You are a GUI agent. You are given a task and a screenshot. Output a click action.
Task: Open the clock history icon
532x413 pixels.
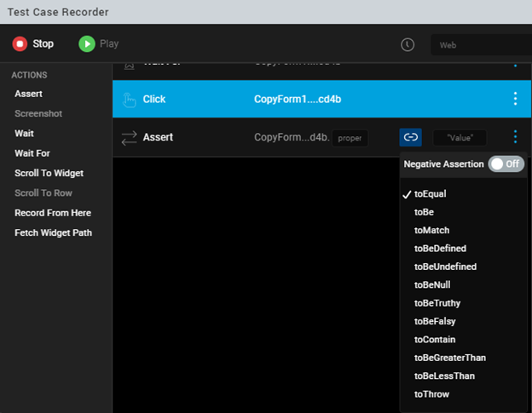pos(408,44)
